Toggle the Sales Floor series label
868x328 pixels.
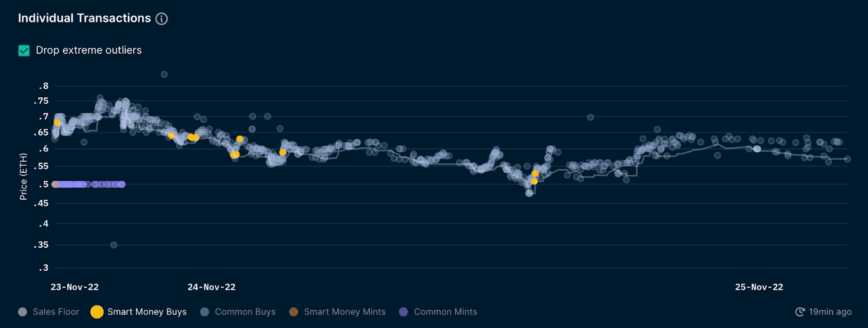[x=56, y=312]
